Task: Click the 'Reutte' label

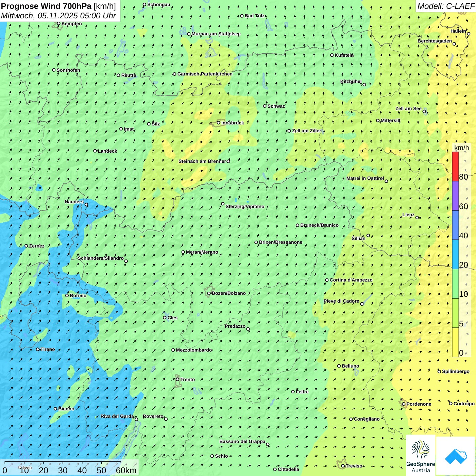Action: point(129,75)
